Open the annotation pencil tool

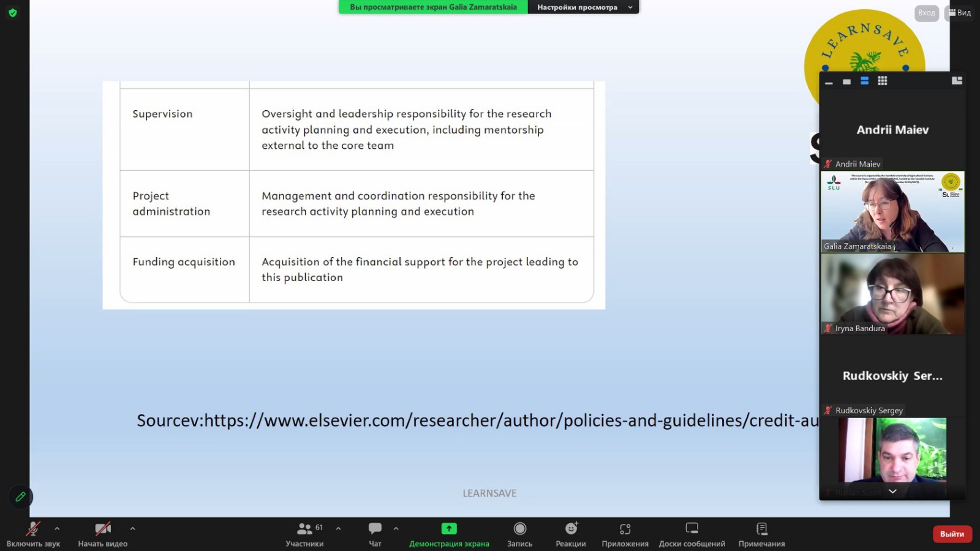tap(20, 497)
